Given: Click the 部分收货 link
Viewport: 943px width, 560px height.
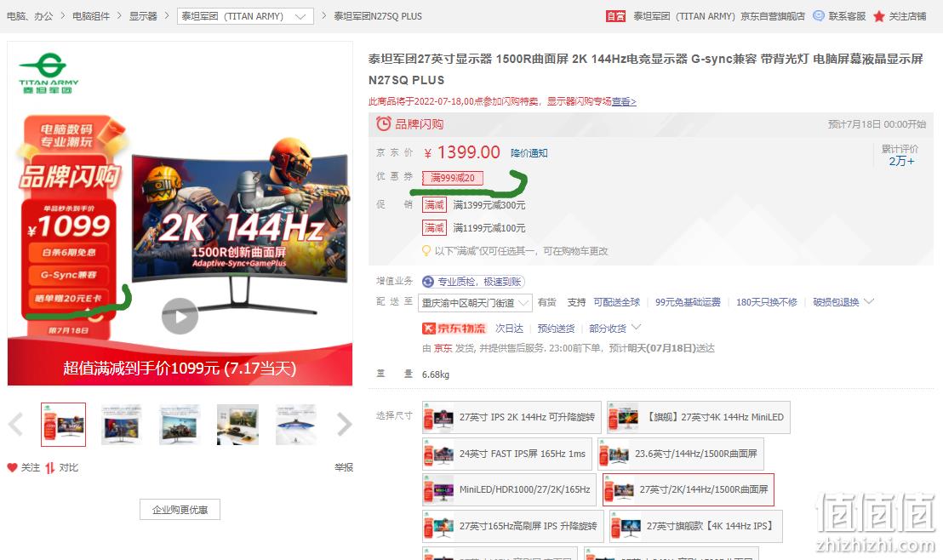Looking at the screenshot, I should click(x=608, y=329).
